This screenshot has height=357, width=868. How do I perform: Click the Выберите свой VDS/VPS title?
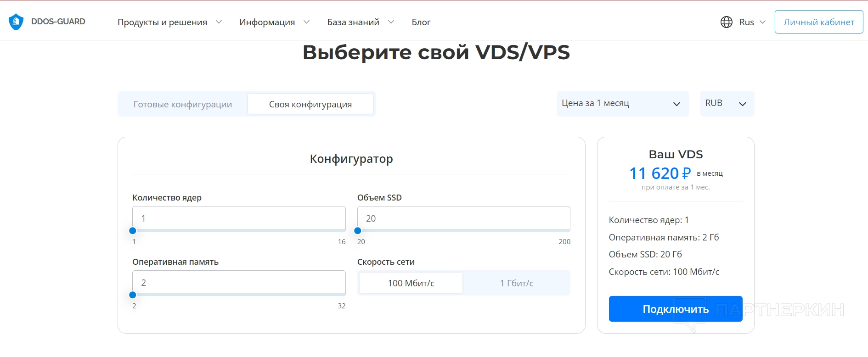point(436,52)
